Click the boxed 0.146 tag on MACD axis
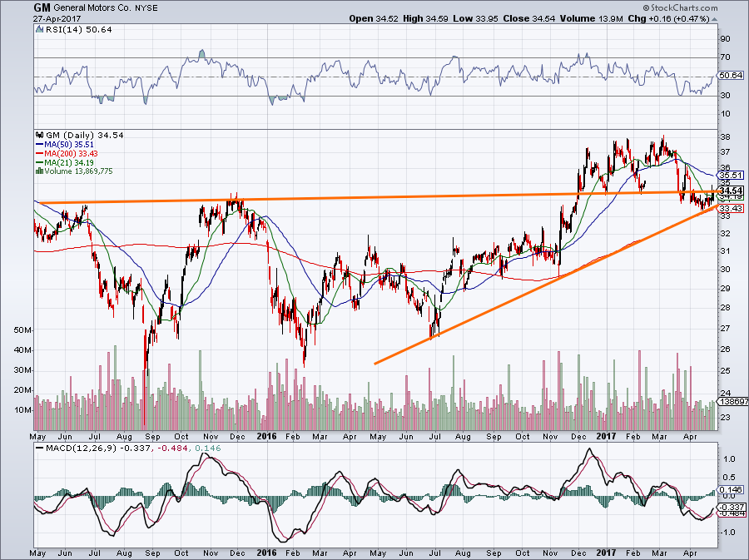 [x=731, y=490]
